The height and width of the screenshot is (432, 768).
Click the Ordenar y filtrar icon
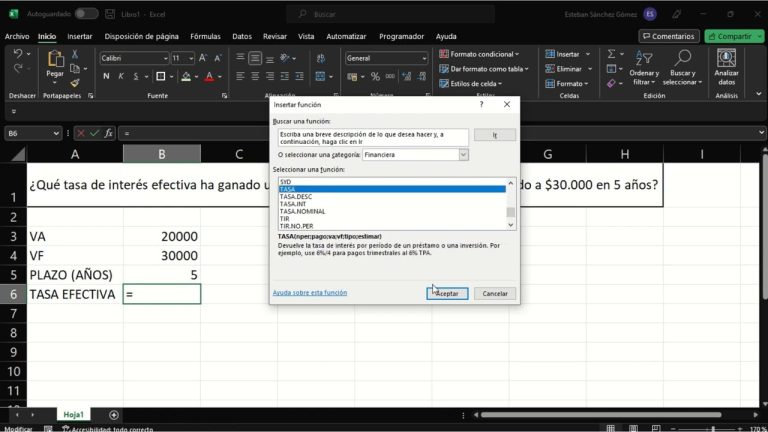pyautogui.click(x=644, y=60)
